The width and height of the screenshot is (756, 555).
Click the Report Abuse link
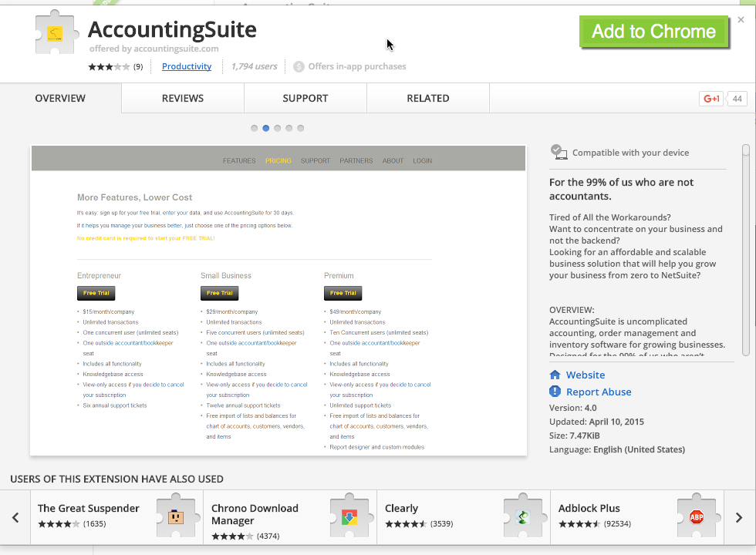pos(599,392)
